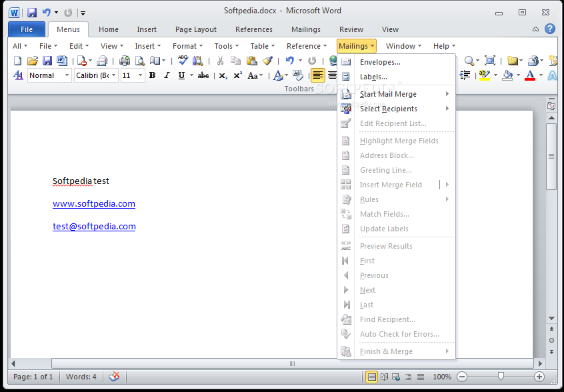Click the Zoom magnifying glass toolbar icon
The height and width of the screenshot is (392, 564).
pyautogui.click(x=469, y=61)
